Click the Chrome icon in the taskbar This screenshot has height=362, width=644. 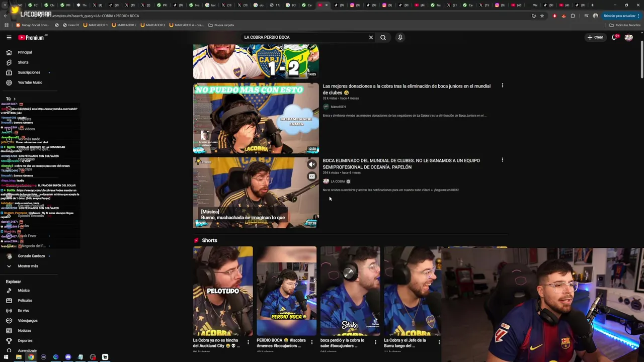point(31,357)
